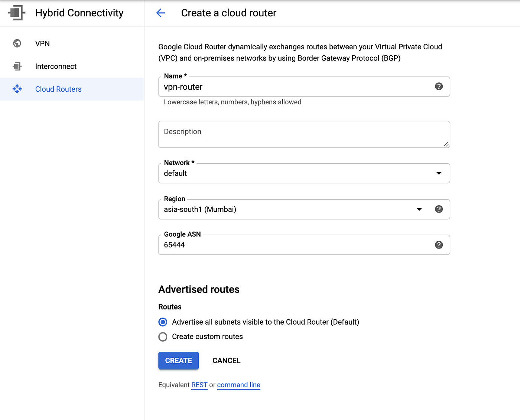The width and height of the screenshot is (520, 420).
Task: Expand the Region dropdown for asia-south1
Action: tap(419, 209)
